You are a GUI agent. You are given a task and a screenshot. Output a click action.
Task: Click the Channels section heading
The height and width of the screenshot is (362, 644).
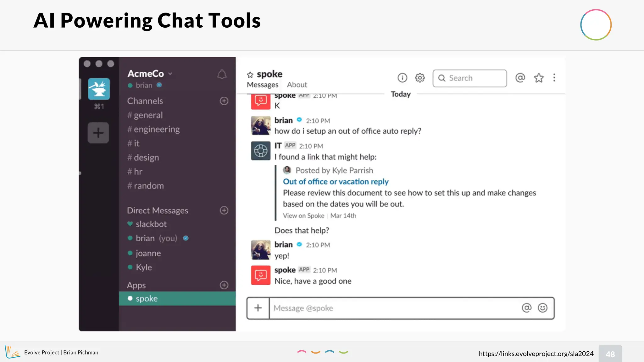point(145,101)
